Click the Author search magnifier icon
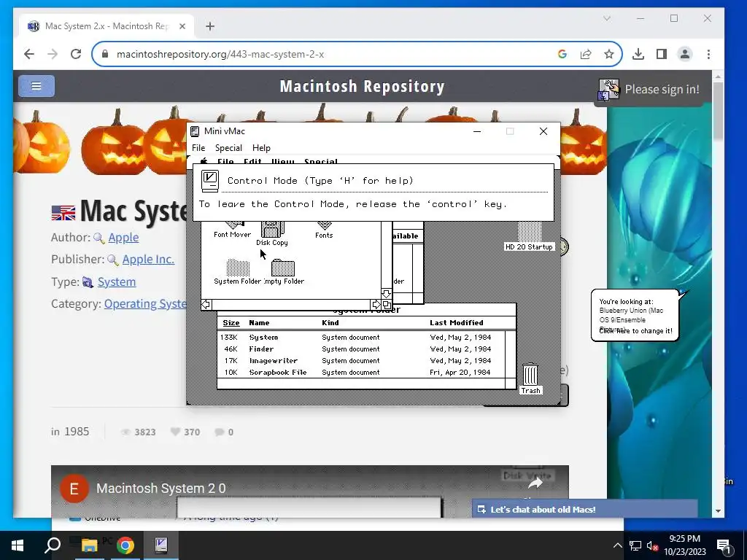 click(x=99, y=238)
